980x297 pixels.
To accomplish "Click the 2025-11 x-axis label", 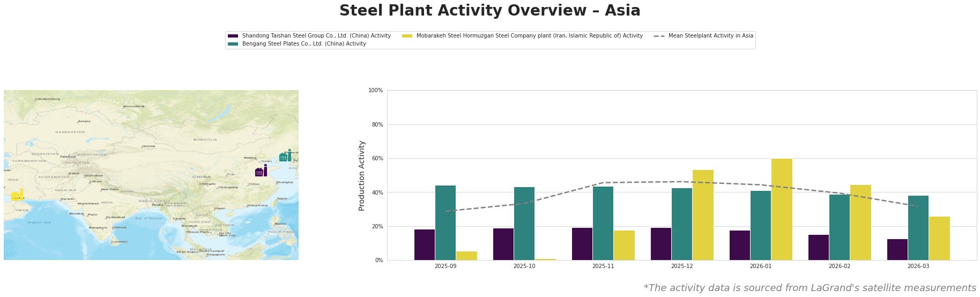I will coord(603,266).
